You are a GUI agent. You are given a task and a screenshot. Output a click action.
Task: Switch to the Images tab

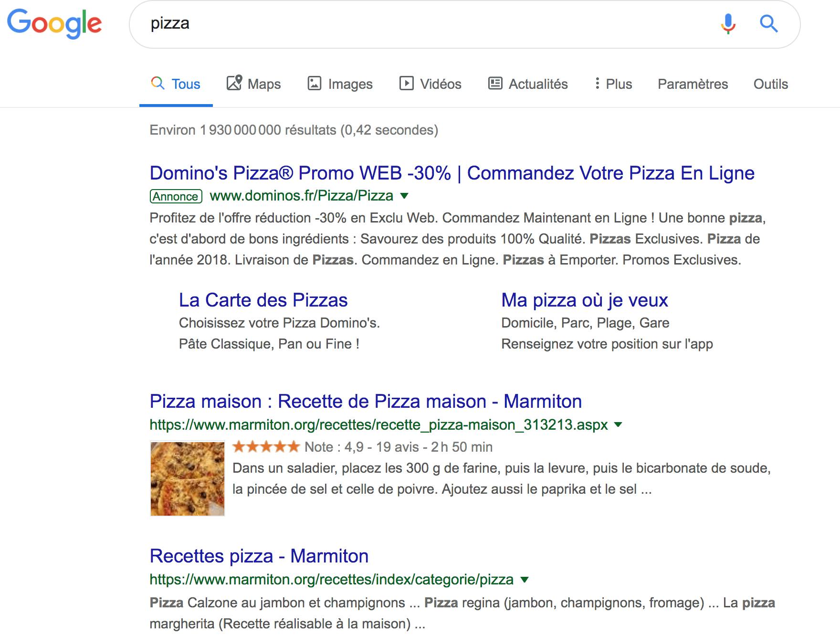[x=340, y=84]
